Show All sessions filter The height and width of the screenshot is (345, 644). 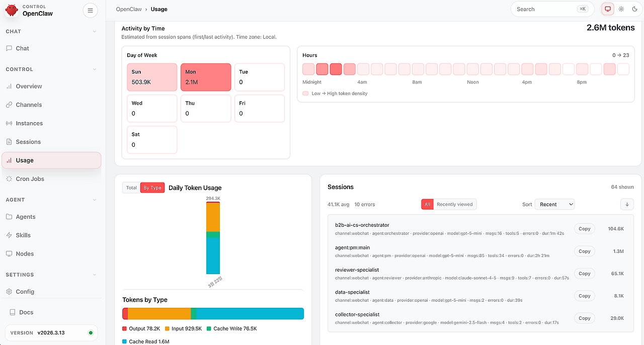[x=427, y=204]
